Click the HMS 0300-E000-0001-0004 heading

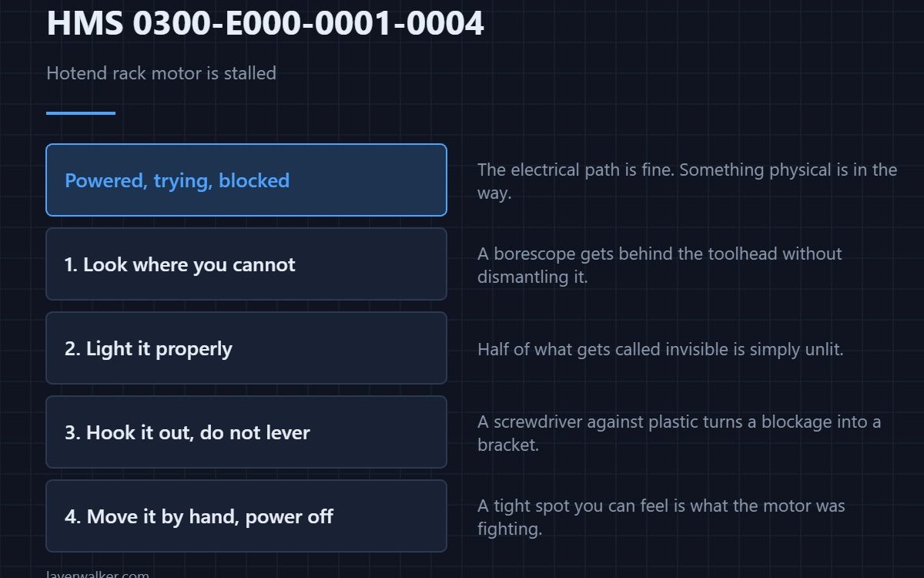(x=266, y=23)
